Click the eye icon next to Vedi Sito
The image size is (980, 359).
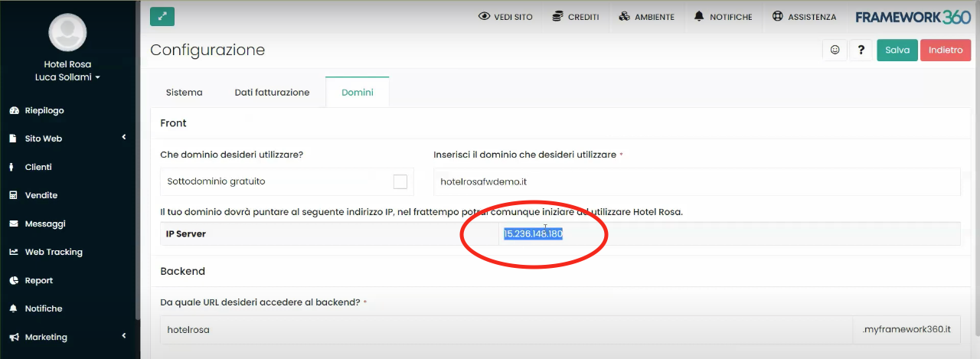(x=484, y=16)
